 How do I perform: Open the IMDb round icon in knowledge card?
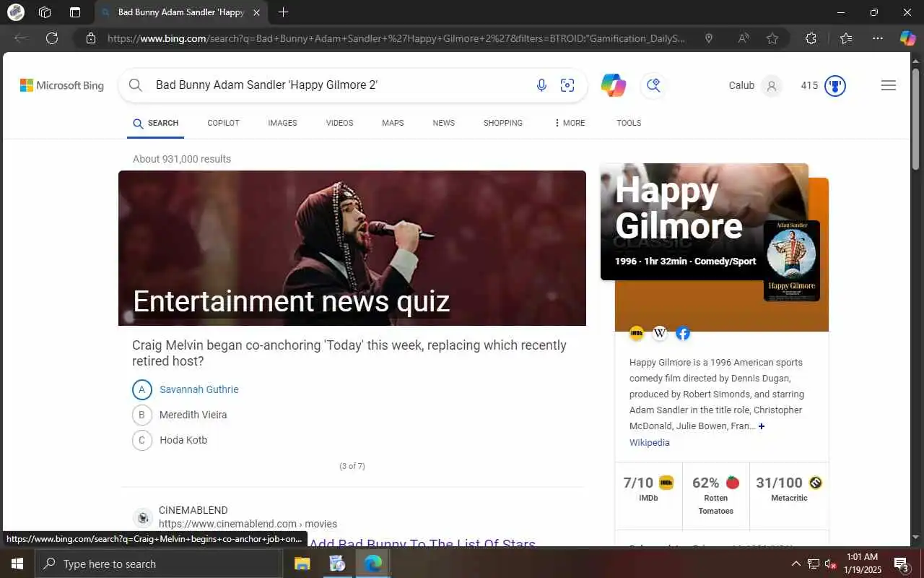637,333
